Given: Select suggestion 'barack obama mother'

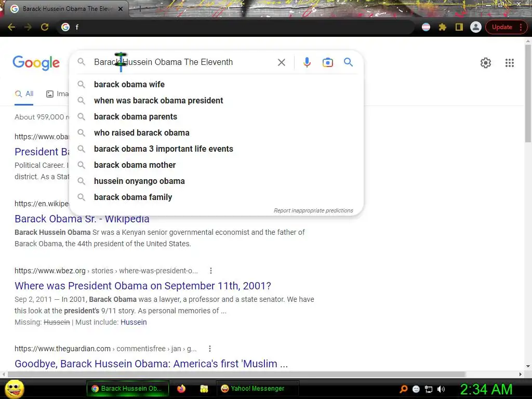Looking at the screenshot, I should pos(217,165).
